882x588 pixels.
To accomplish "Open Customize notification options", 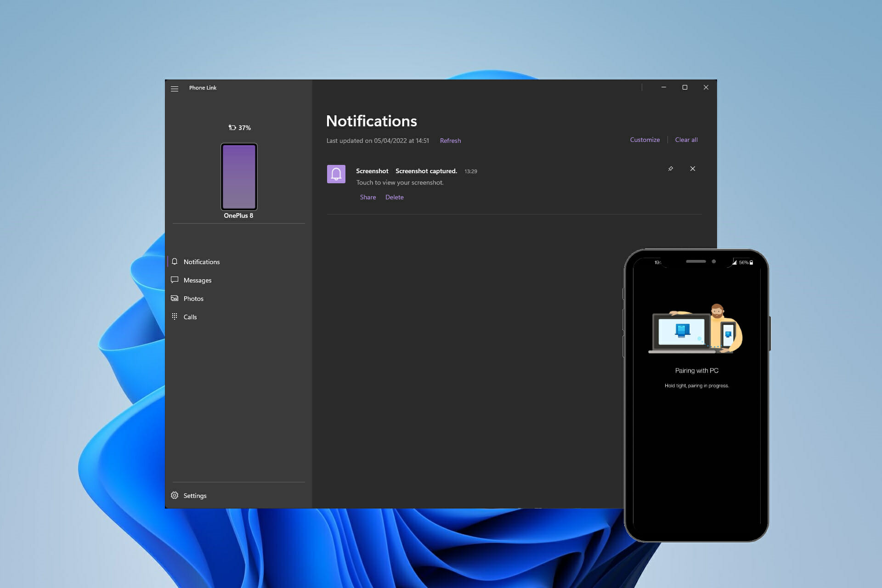I will point(645,140).
